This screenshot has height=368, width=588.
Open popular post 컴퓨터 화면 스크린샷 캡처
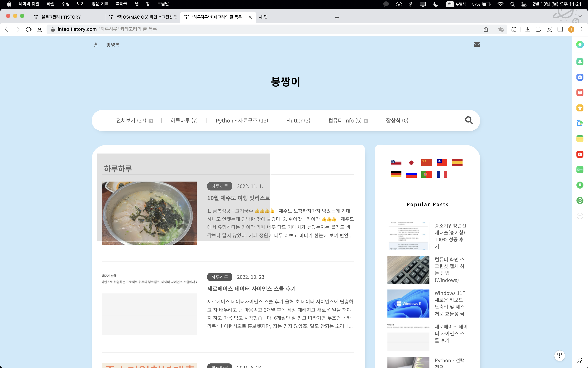(x=449, y=270)
